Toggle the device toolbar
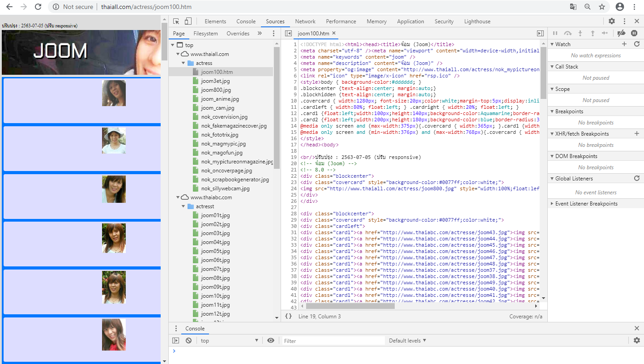Image resolution: width=644 pixels, height=364 pixels. click(x=188, y=21)
